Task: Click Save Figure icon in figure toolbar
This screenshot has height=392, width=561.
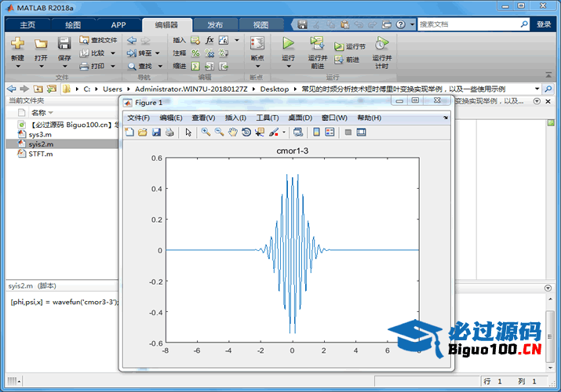Action: click(x=156, y=132)
